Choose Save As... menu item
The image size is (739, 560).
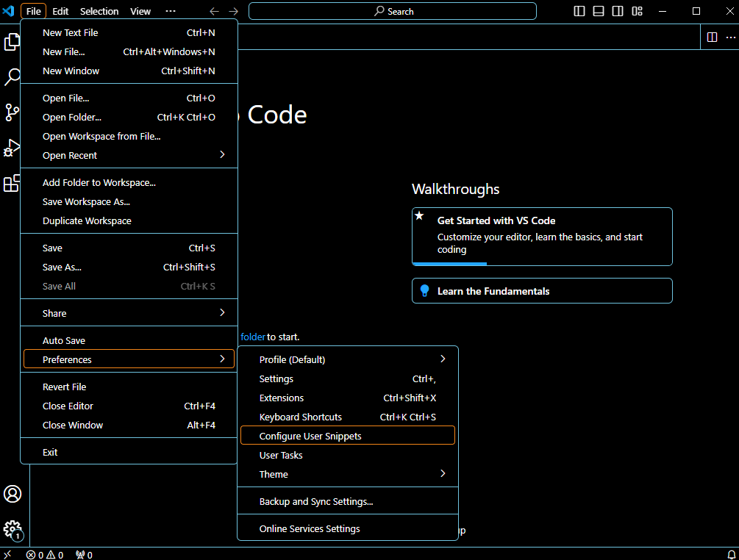129,267
